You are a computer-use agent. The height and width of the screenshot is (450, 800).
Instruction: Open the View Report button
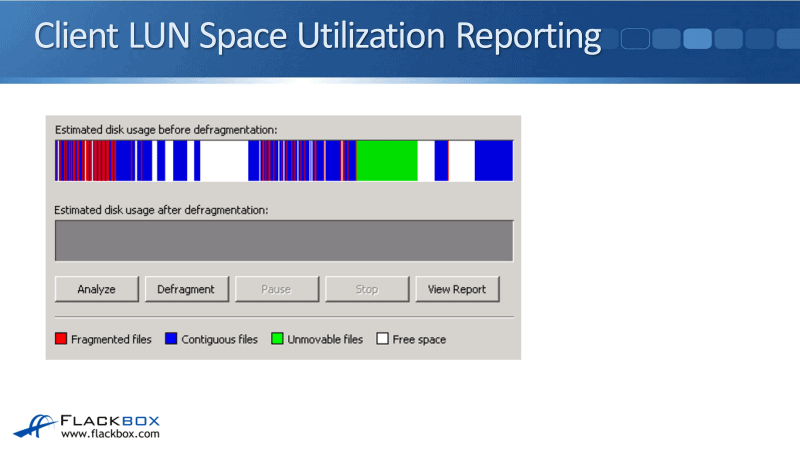point(457,289)
